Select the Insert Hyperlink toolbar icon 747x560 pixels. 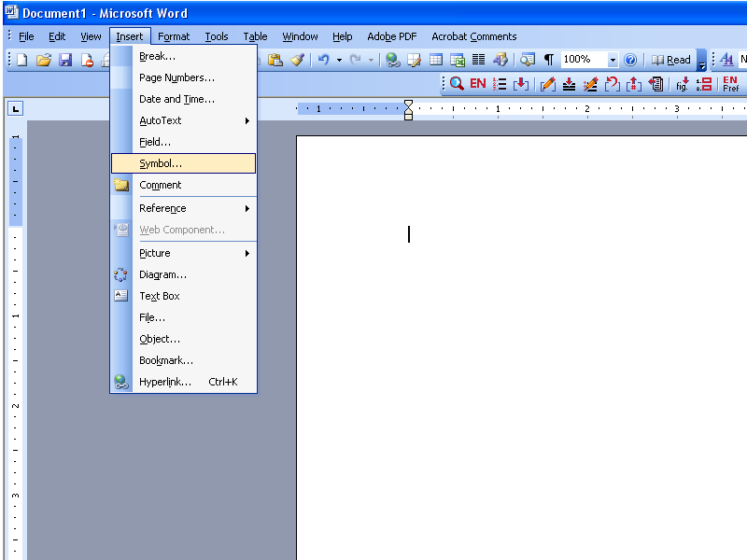coord(393,60)
